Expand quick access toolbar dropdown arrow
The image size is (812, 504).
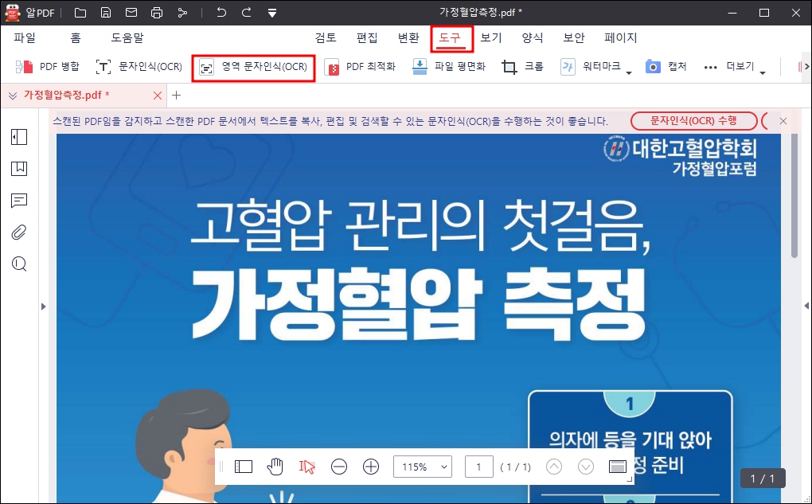272,13
